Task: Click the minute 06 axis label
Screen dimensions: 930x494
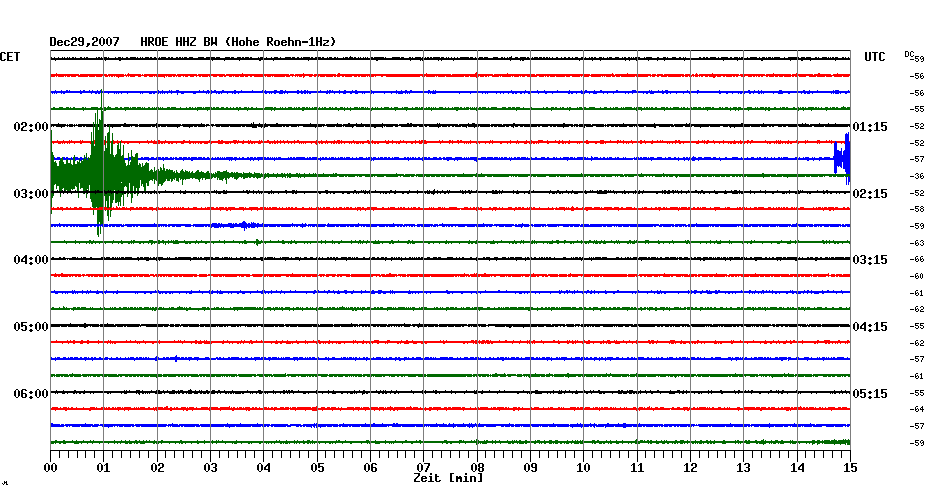Action: [371, 467]
